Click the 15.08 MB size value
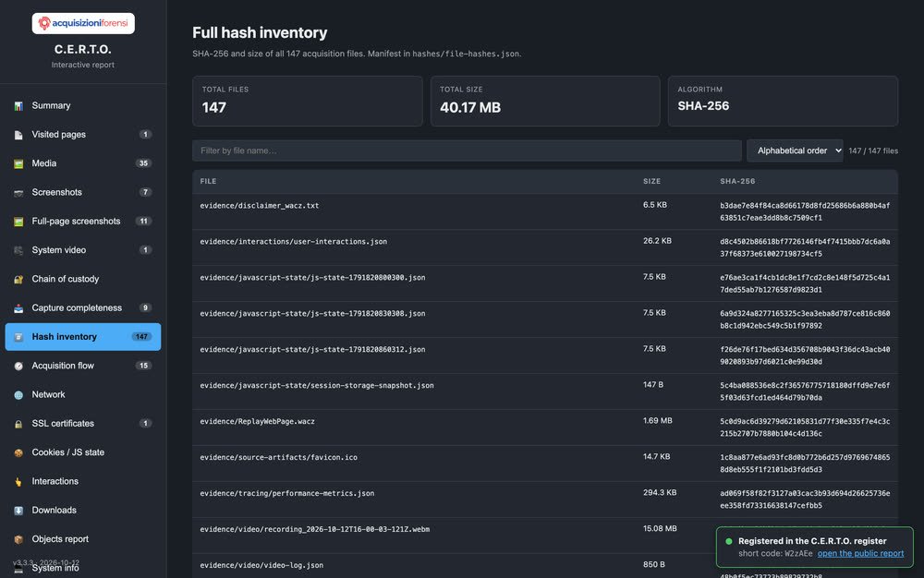The width and height of the screenshot is (924, 578). pyautogui.click(x=660, y=528)
